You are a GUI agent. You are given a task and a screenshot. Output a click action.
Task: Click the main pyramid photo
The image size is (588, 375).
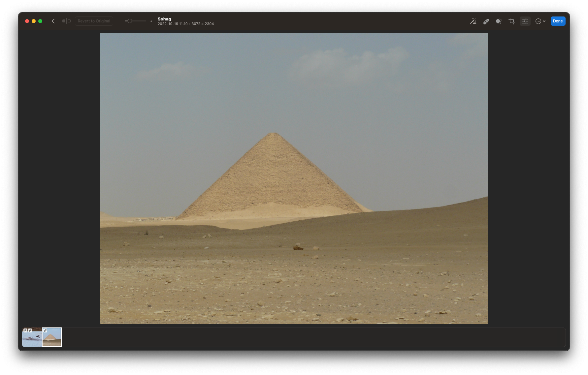click(294, 178)
